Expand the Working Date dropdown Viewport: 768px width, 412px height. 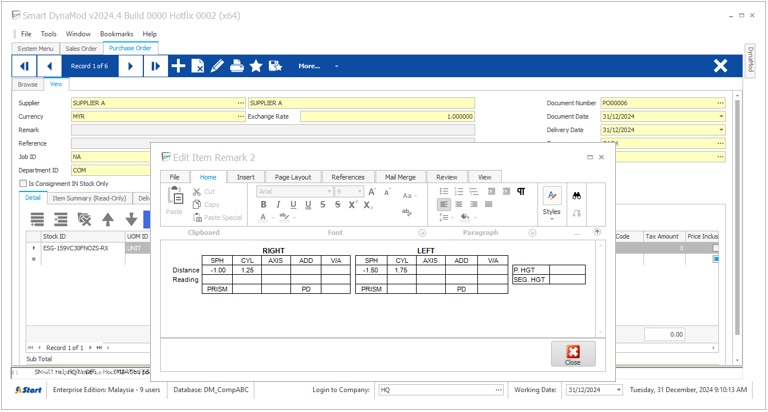pyautogui.click(x=618, y=390)
